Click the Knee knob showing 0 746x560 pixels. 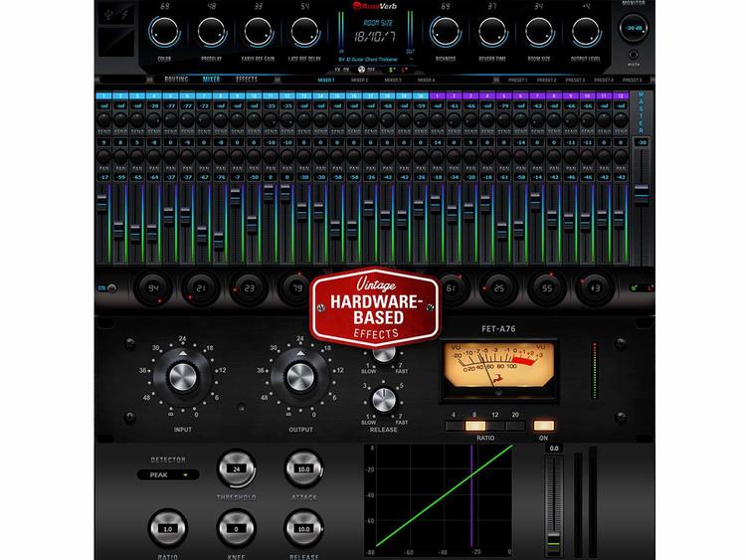point(237,528)
